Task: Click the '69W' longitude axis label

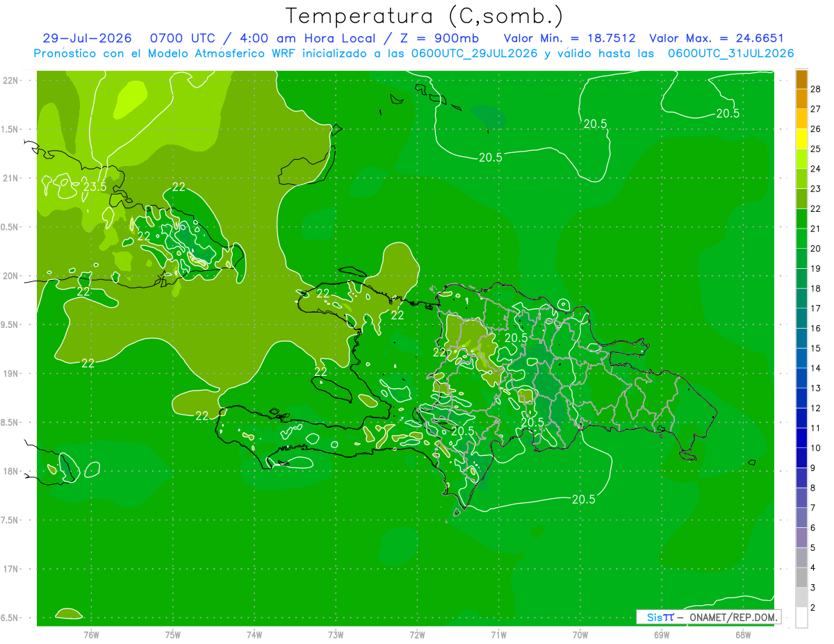Action: point(662,634)
